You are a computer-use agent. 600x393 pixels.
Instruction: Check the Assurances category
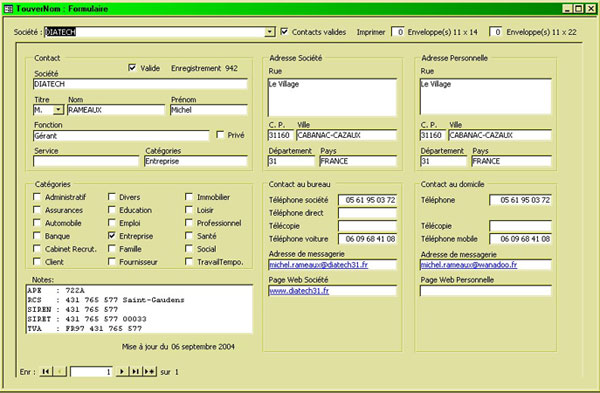(x=37, y=210)
